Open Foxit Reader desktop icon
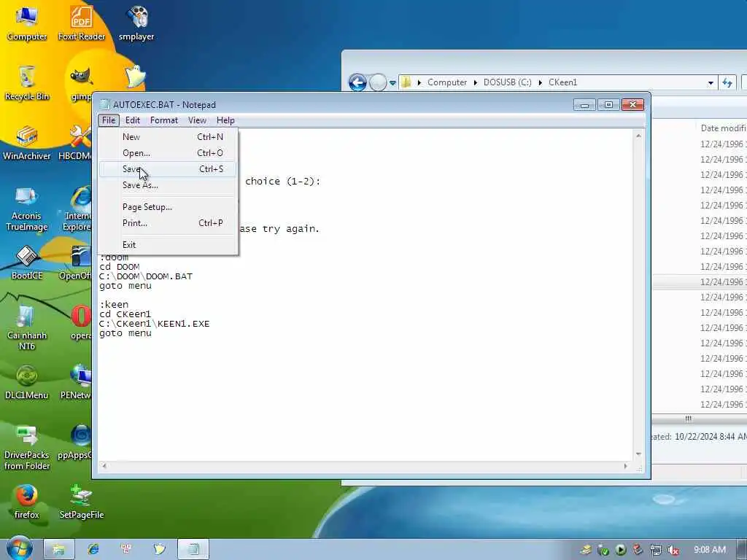 82,24
